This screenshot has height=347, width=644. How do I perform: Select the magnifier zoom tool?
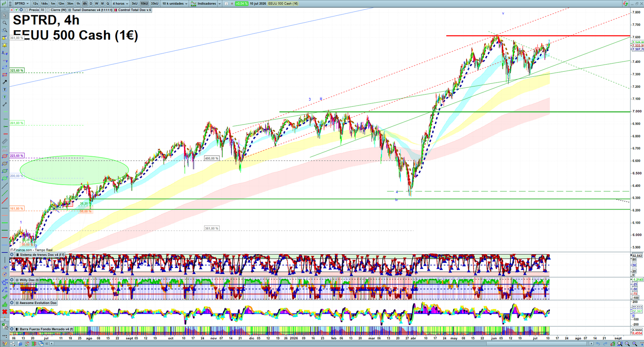coord(4,23)
